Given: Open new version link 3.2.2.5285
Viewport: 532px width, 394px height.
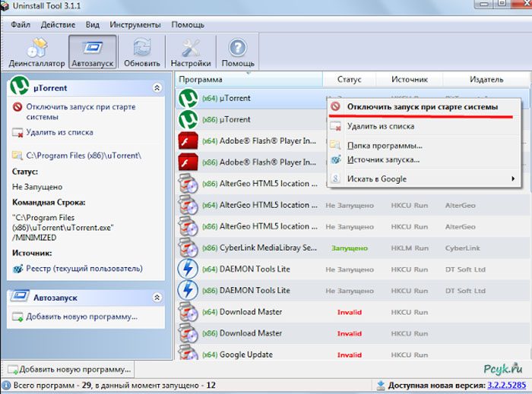Looking at the screenshot, I should coord(507,386).
